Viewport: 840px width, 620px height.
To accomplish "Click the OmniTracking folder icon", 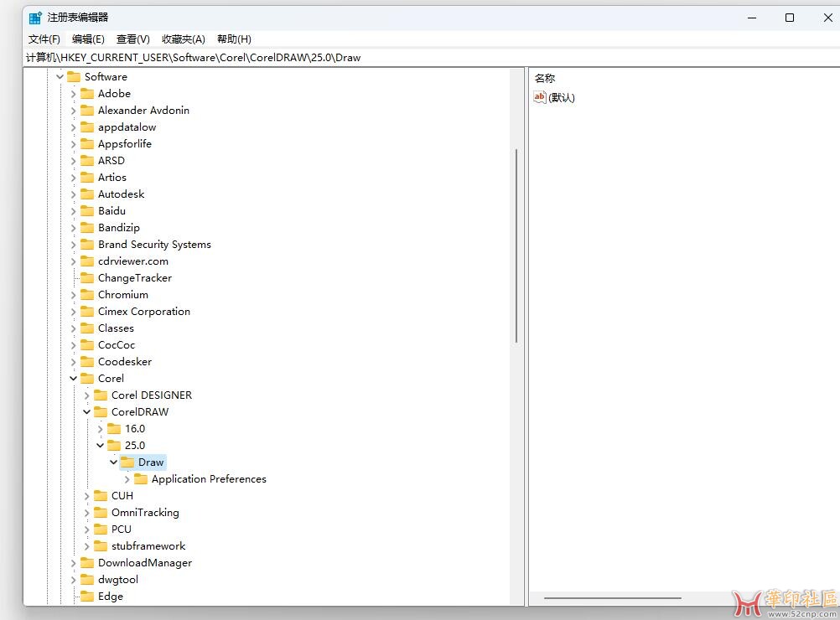I will pos(100,513).
